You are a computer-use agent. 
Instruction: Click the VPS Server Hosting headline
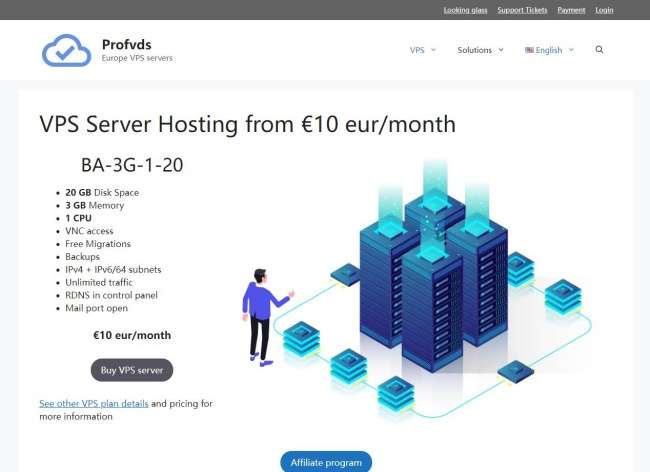tap(247, 124)
